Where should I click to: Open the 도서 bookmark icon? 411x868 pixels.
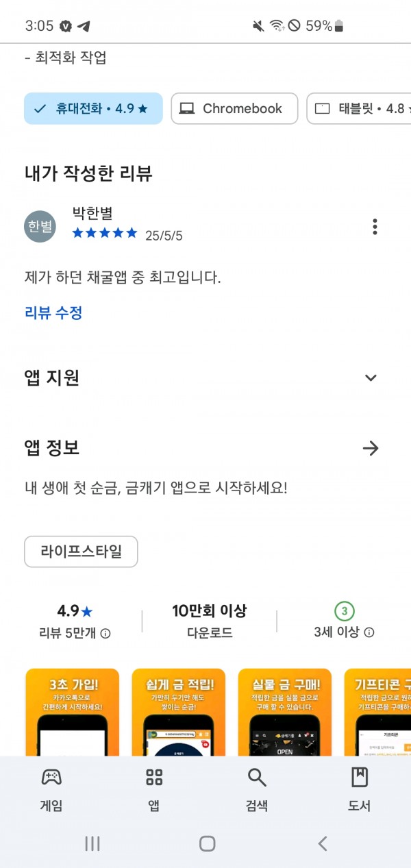coord(359,777)
